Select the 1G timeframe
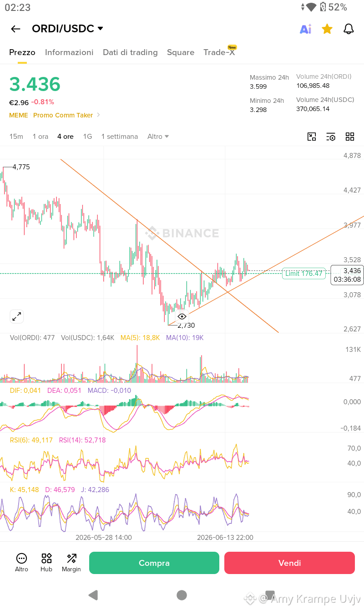This screenshot has width=364, height=610. tap(87, 137)
